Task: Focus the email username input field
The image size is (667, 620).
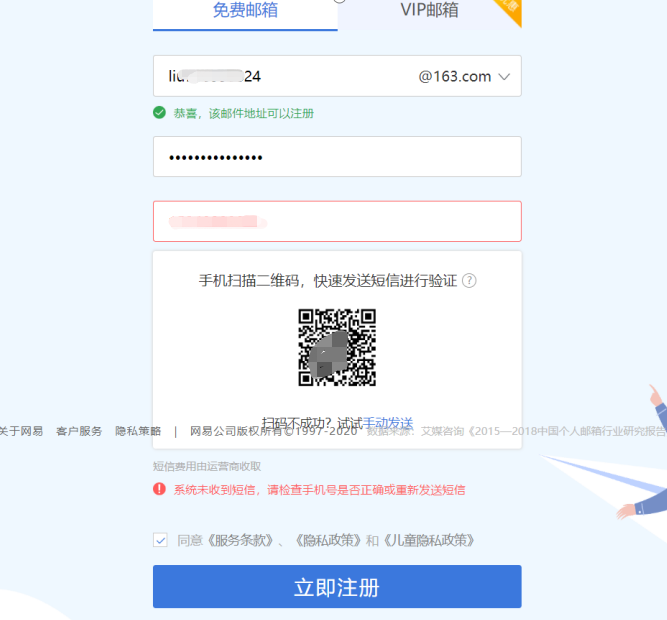Action: [281, 76]
